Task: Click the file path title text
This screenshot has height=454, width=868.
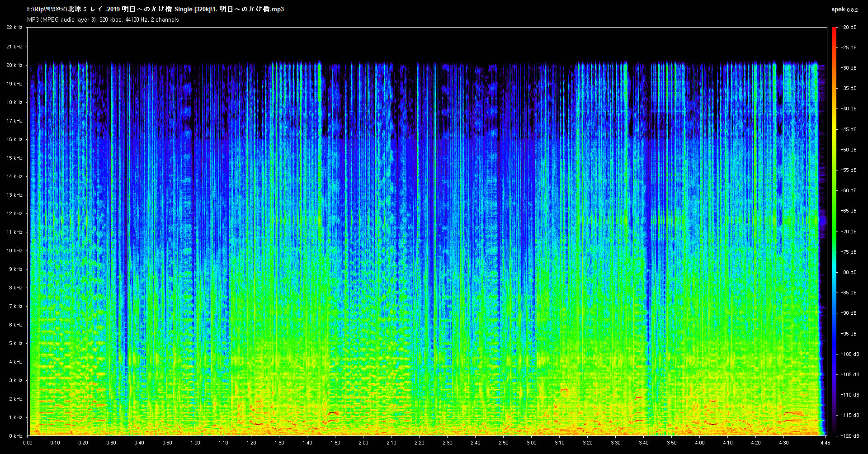Action: point(156,9)
